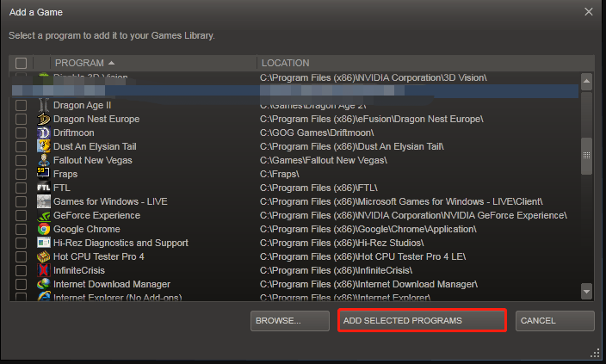This screenshot has height=364, width=606.
Task: Click the C:\Program Files (x86)\FTL\ location
Action: click(318, 188)
